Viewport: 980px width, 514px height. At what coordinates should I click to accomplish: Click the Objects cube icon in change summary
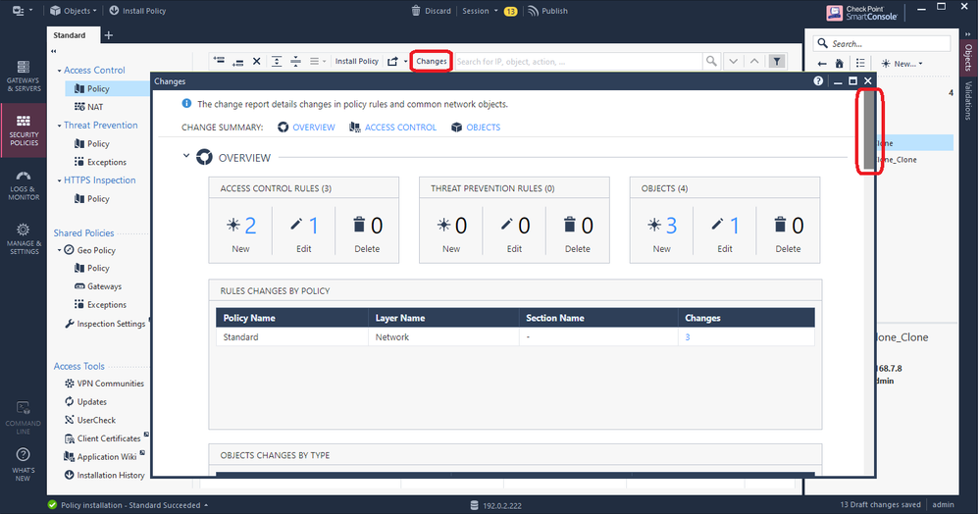(x=456, y=127)
